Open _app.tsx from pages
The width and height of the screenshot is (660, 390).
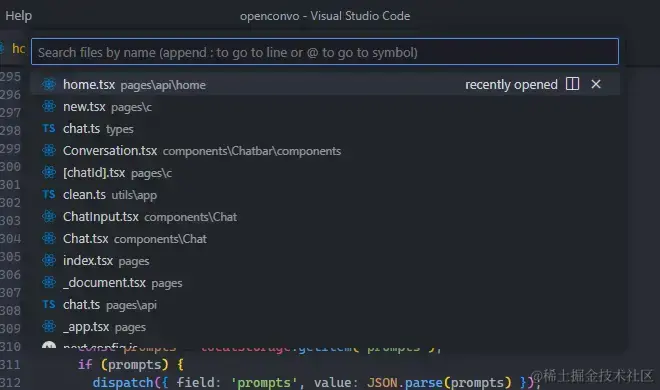click(325, 326)
